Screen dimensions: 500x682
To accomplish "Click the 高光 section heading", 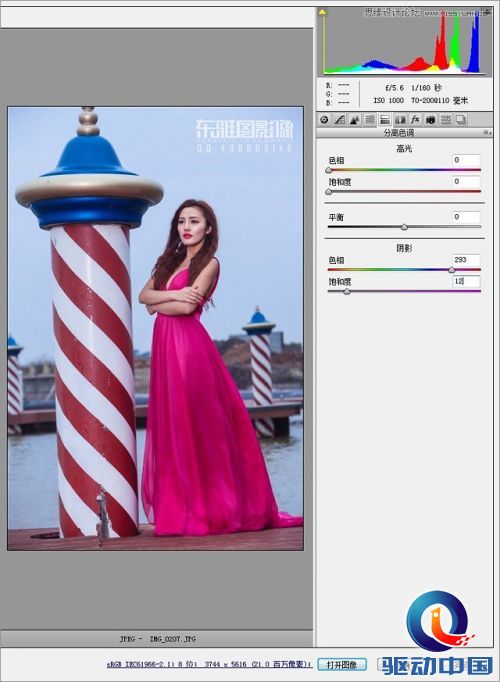I will point(404,149).
